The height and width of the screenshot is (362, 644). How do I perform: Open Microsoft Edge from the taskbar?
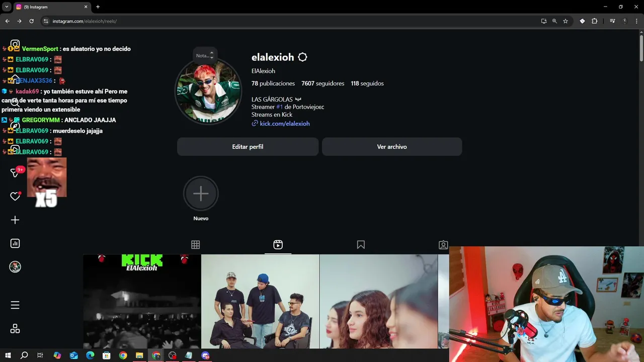coord(90,355)
